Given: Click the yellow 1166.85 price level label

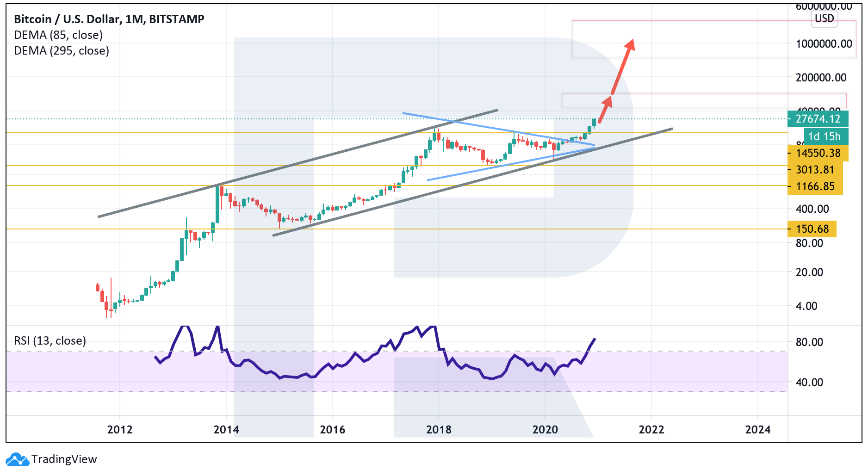Looking at the screenshot, I should click(815, 186).
